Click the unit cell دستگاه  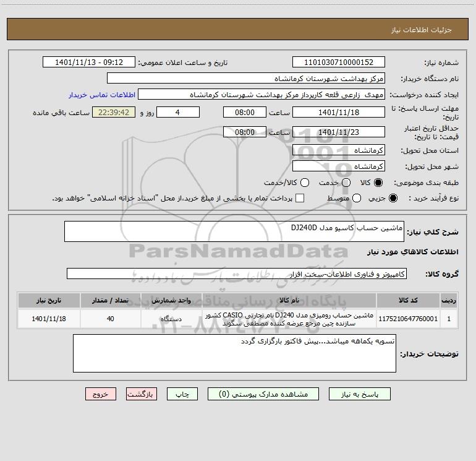(x=171, y=319)
